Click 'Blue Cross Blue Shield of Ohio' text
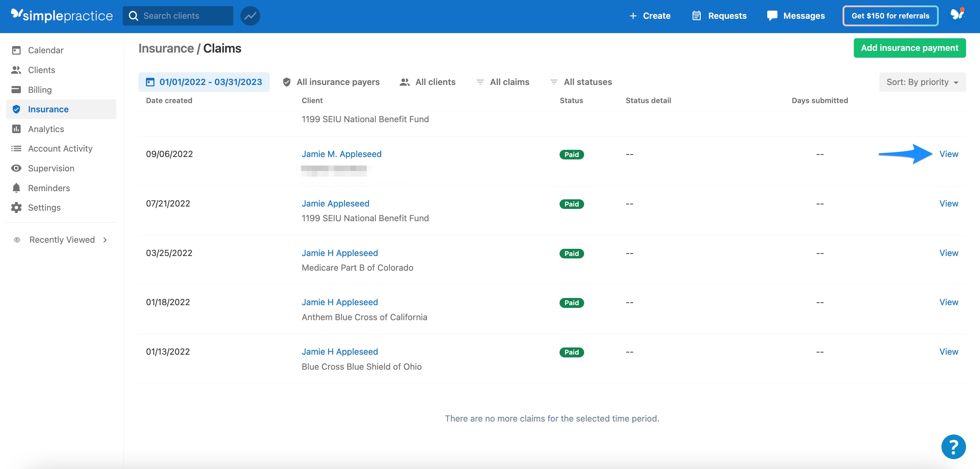Image resolution: width=980 pixels, height=469 pixels. point(361,367)
